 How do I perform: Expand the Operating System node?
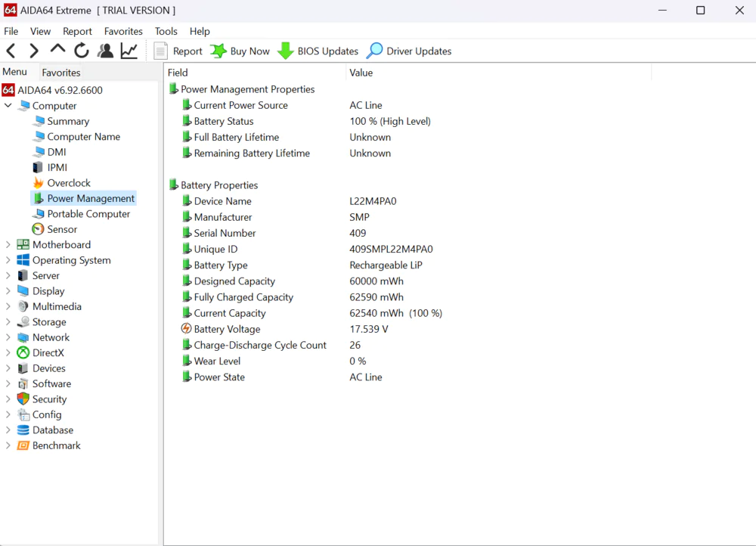pyautogui.click(x=8, y=260)
